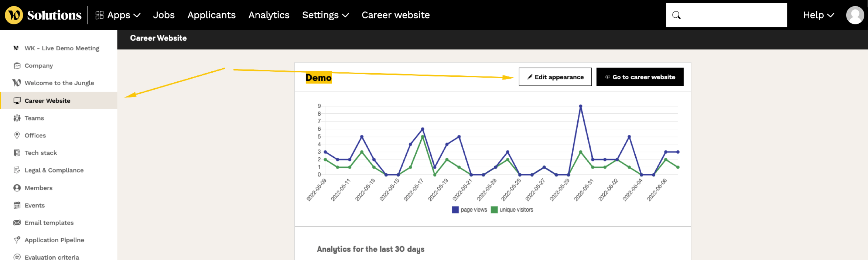The width and height of the screenshot is (868, 260).
Task: Click the Events calendar icon
Action: (x=17, y=205)
